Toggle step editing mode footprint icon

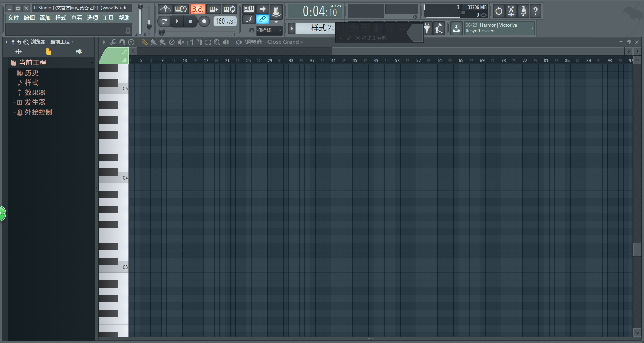pos(249,19)
